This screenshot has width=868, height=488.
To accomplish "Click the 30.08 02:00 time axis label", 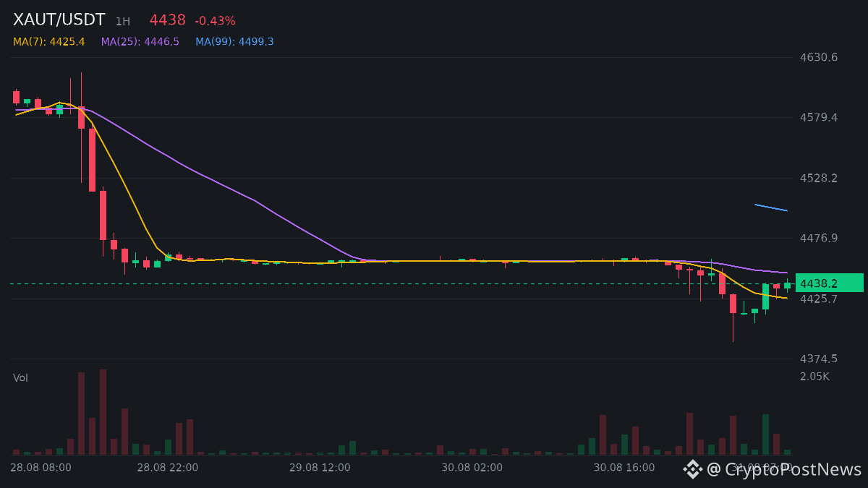I will pos(472,468).
